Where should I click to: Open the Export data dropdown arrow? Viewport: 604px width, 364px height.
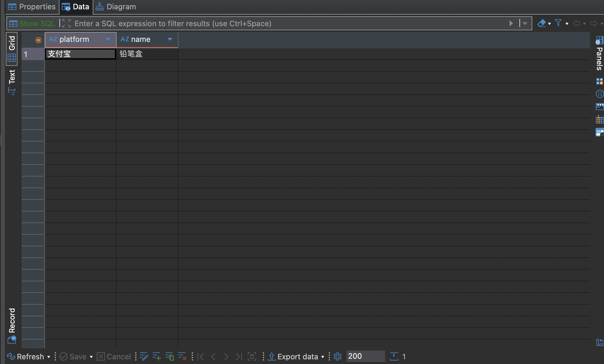click(x=323, y=357)
